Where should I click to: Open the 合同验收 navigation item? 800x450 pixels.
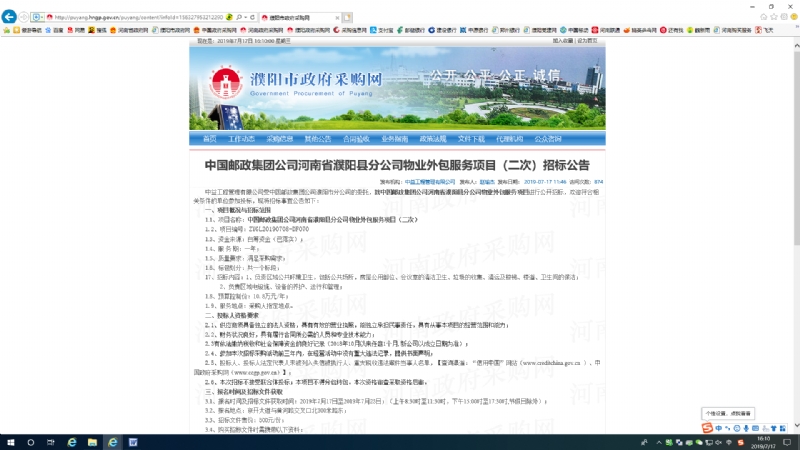point(356,139)
